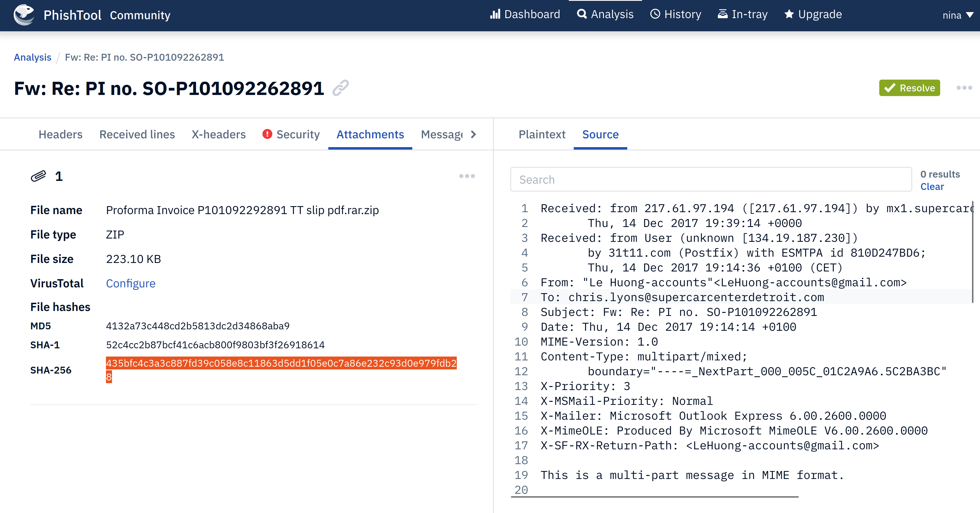This screenshot has width=980, height=513.
Task: Select the Headers tab
Action: click(60, 134)
